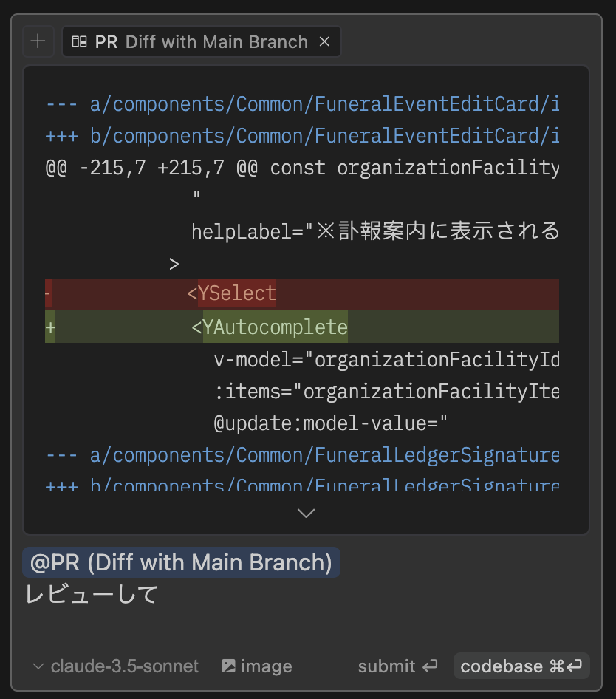Click the :items="organizationFacilityIte line
The height and width of the screenshot is (699, 616).
click(386, 392)
